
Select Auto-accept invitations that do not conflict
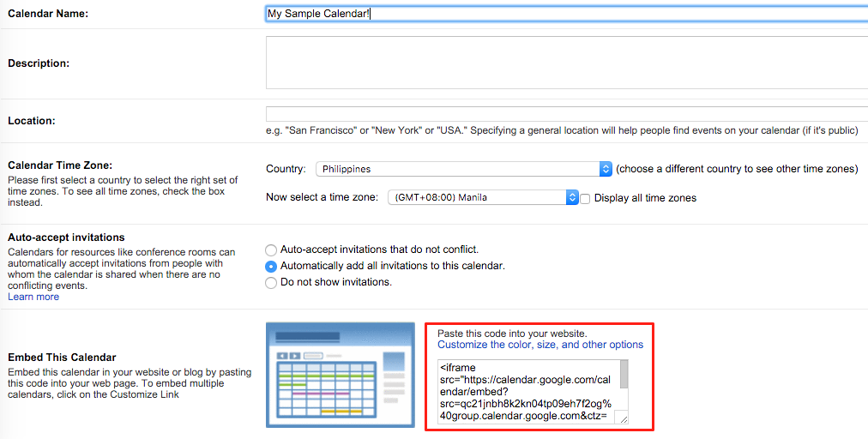tap(271, 250)
